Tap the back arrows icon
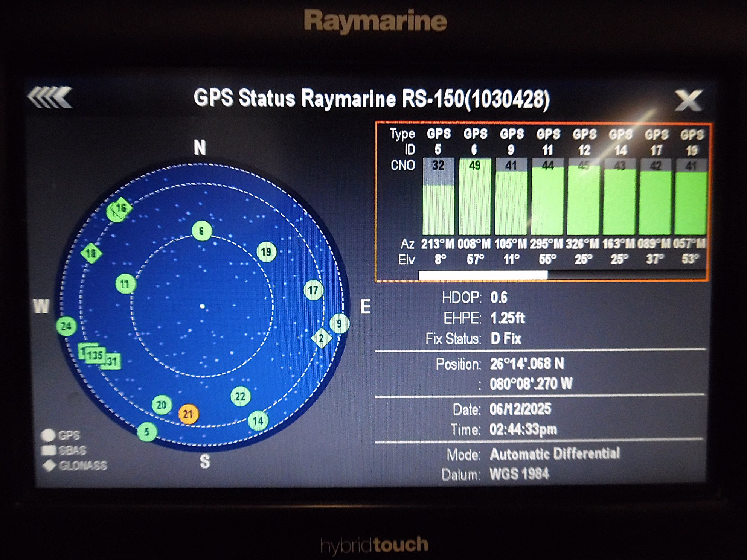The width and height of the screenshot is (747, 560). coord(50,98)
